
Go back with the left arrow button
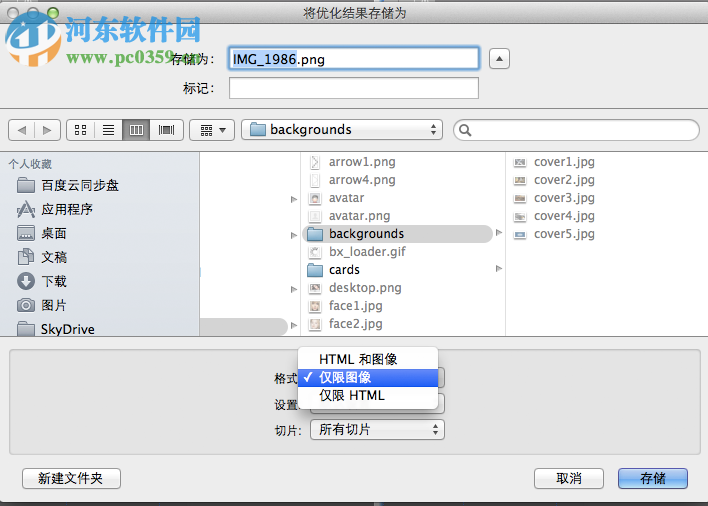point(21,130)
